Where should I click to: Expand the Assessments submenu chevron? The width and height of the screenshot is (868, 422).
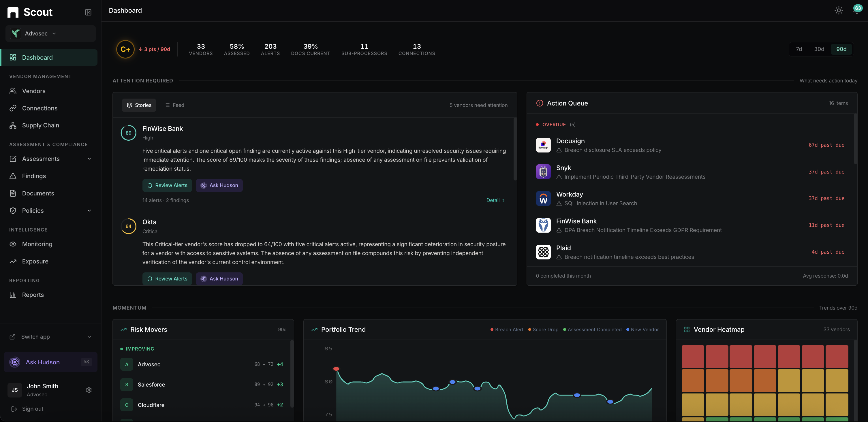click(89, 159)
